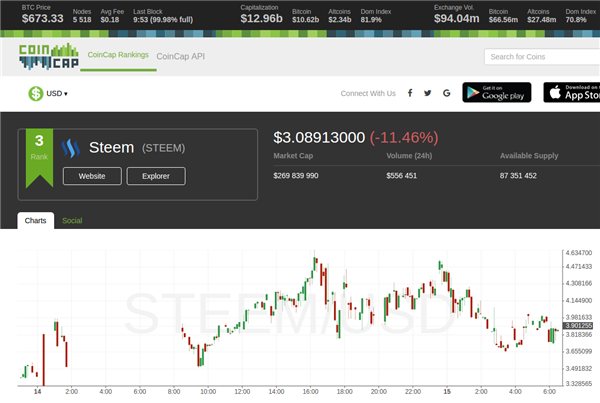Viewport: 600px width, 403px height.
Task: Click the Capitalization $12.96b value
Action: [261, 18]
